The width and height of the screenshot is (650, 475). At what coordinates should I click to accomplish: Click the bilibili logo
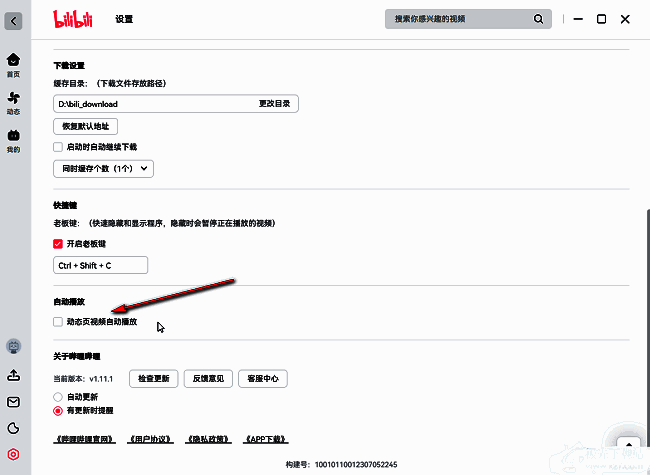pos(73,19)
